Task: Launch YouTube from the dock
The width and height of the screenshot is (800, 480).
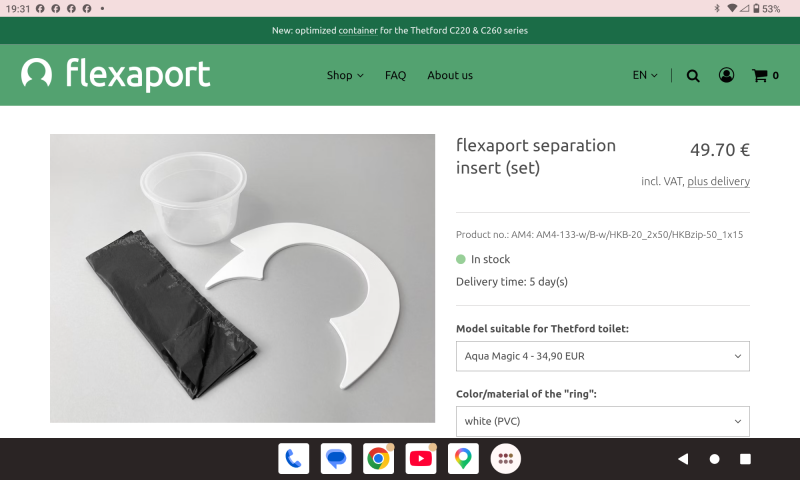Action: pos(420,459)
